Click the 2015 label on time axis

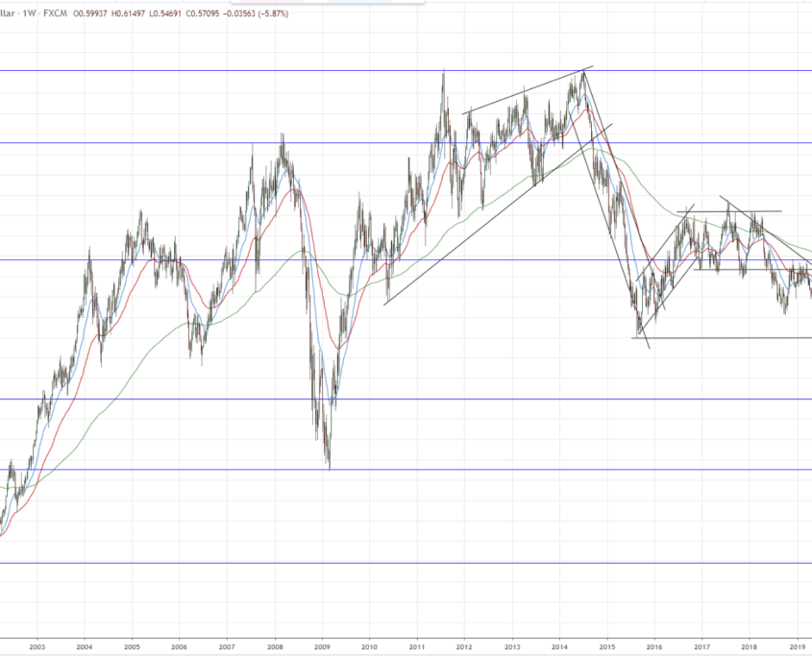tap(606, 646)
